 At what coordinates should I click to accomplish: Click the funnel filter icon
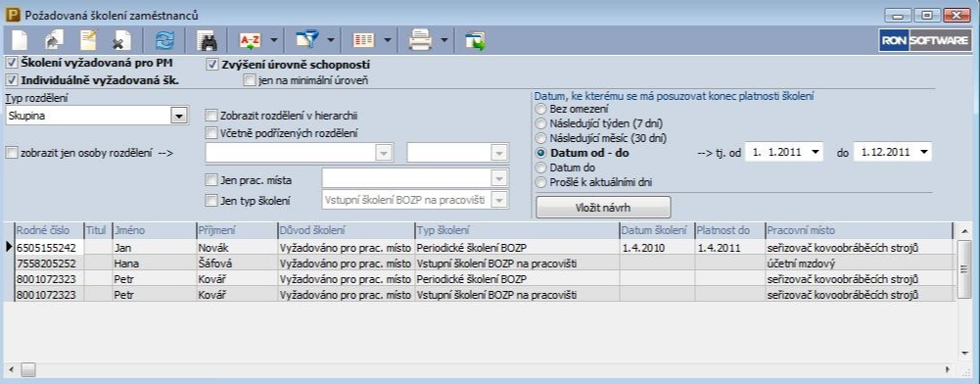[x=306, y=40]
